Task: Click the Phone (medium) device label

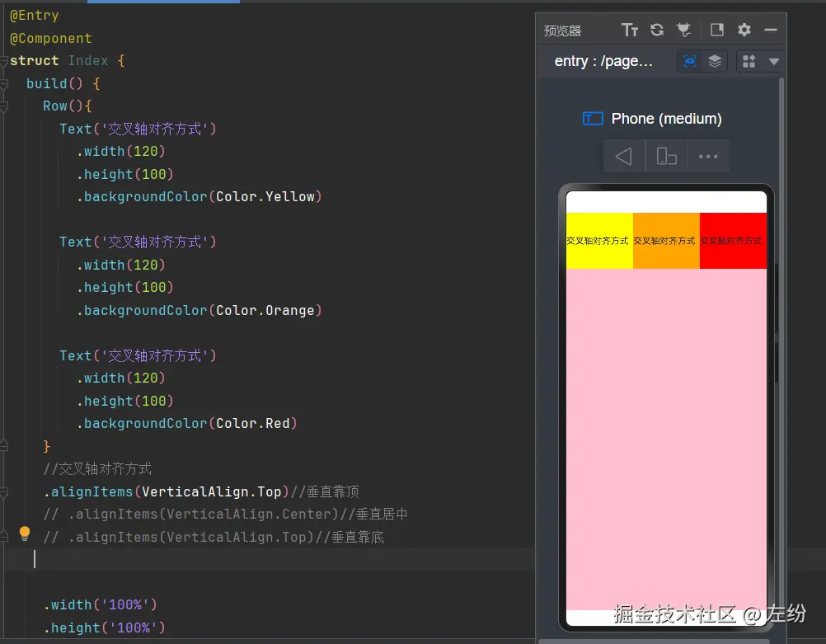Action: 666,119
